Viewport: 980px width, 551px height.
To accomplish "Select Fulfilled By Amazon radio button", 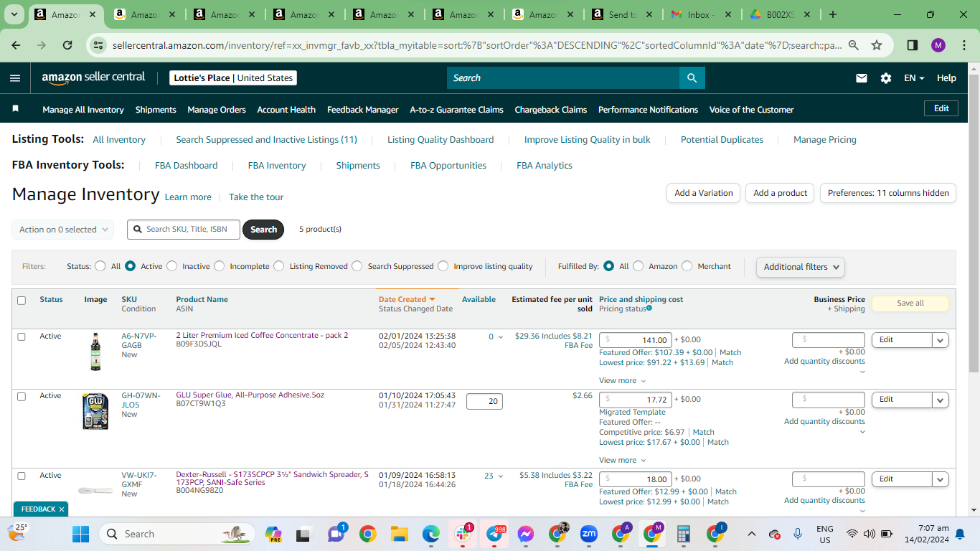I will (638, 266).
